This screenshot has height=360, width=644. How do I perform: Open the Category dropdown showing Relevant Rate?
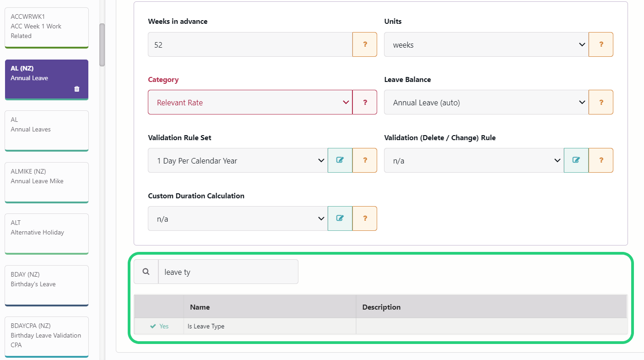[x=250, y=102]
